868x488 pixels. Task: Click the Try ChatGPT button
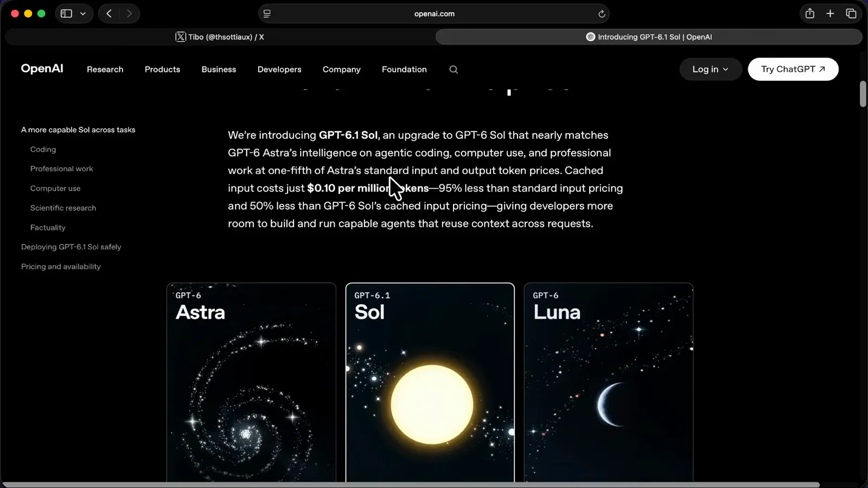pos(793,69)
